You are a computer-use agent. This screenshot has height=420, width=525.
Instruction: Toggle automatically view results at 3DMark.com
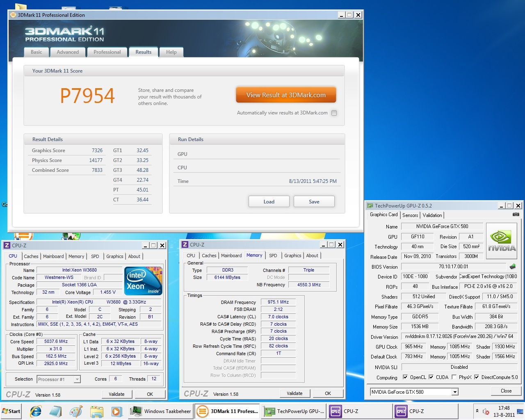(x=334, y=113)
